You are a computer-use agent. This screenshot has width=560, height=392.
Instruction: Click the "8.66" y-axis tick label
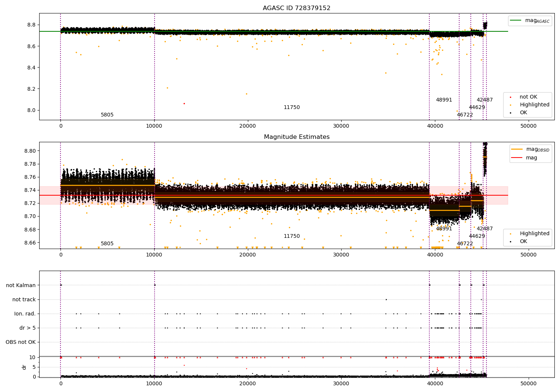point(29,243)
